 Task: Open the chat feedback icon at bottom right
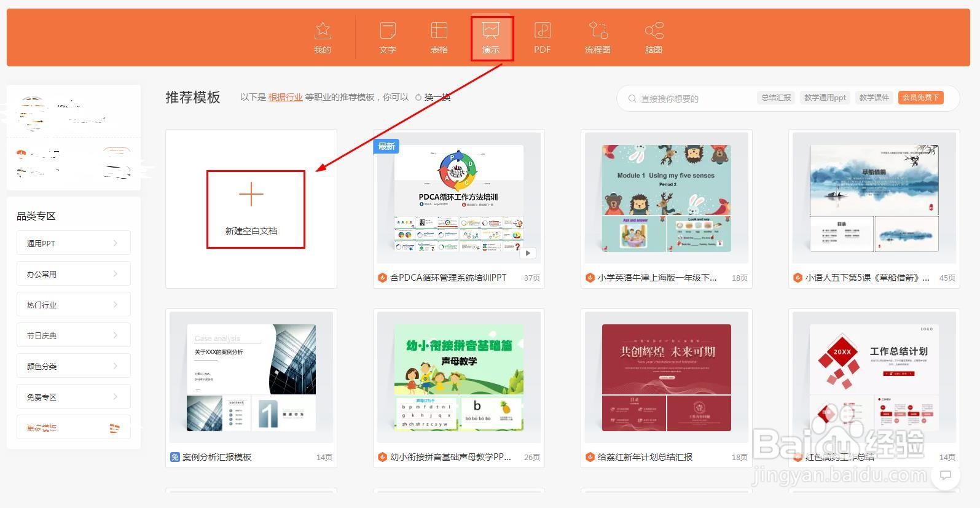point(946,475)
